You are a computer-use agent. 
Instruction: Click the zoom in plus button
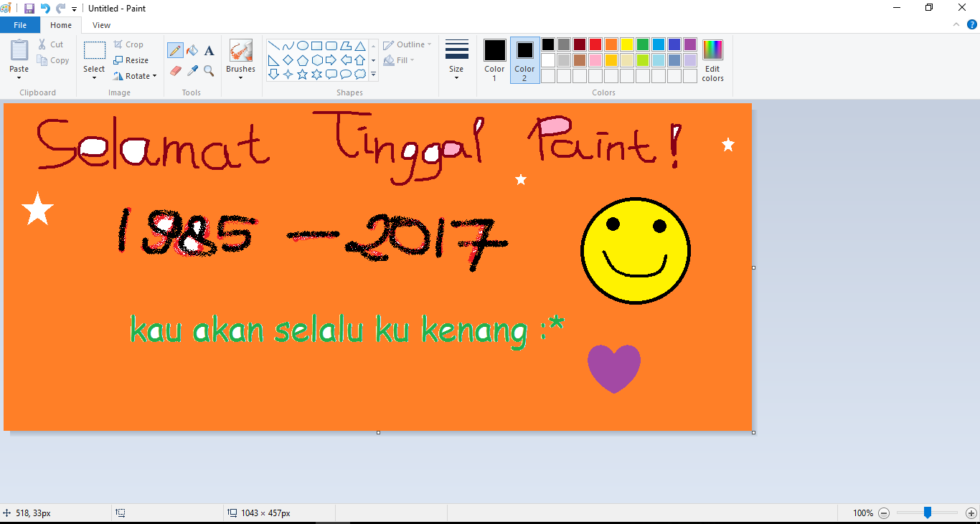point(971,513)
